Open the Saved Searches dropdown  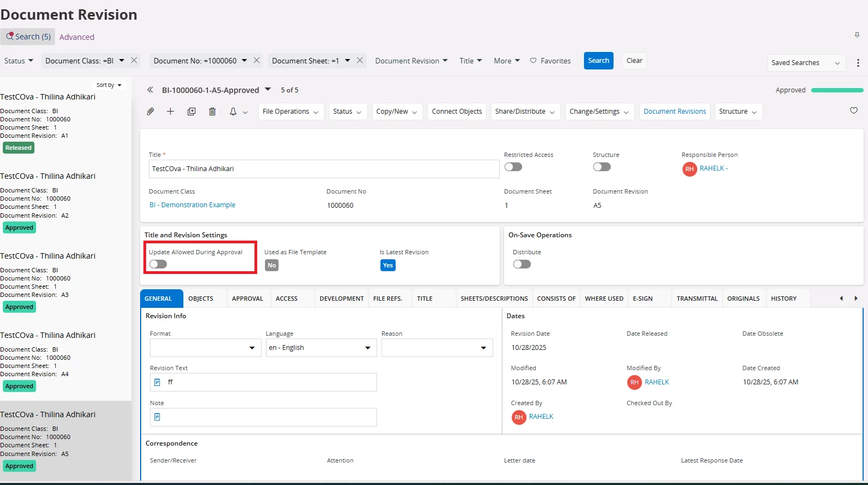tap(805, 63)
